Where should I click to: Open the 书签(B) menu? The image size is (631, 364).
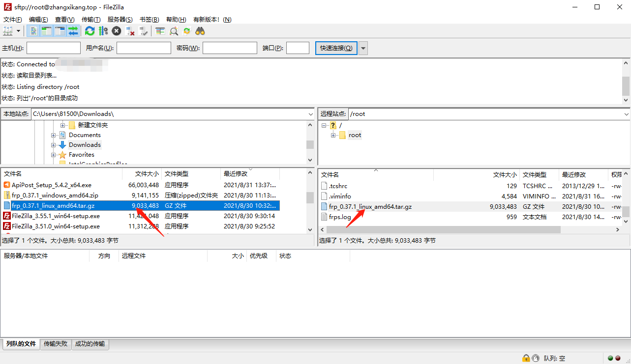(149, 20)
